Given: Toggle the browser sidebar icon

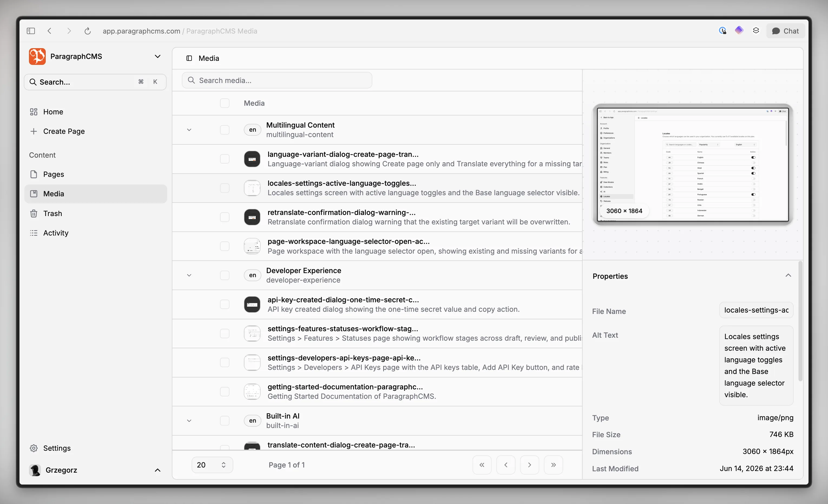Looking at the screenshot, I should tap(31, 31).
